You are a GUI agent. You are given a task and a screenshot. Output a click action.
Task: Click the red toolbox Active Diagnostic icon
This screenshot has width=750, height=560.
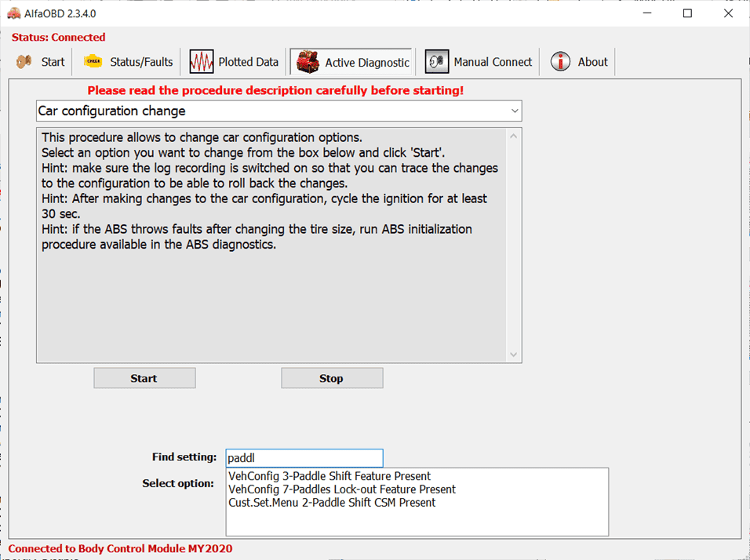point(308,62)
